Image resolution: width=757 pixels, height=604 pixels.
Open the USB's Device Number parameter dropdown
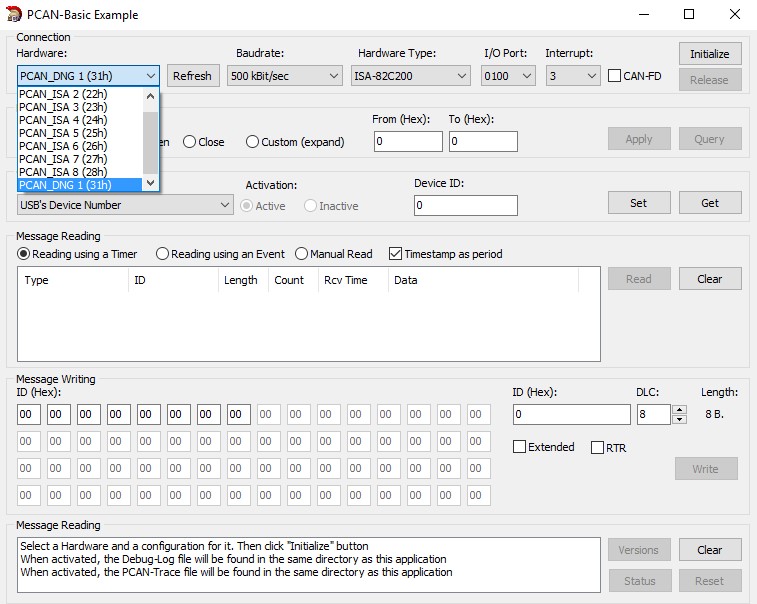coord(125,205)
